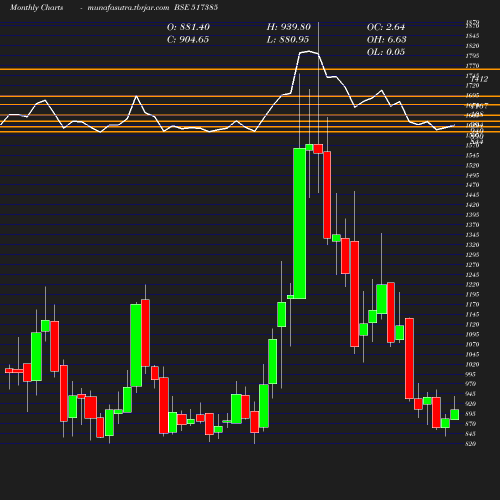Viewport: 500px width, 500px height.
Task: Click the 895 price axis label
Action: (x=471, y=414)
